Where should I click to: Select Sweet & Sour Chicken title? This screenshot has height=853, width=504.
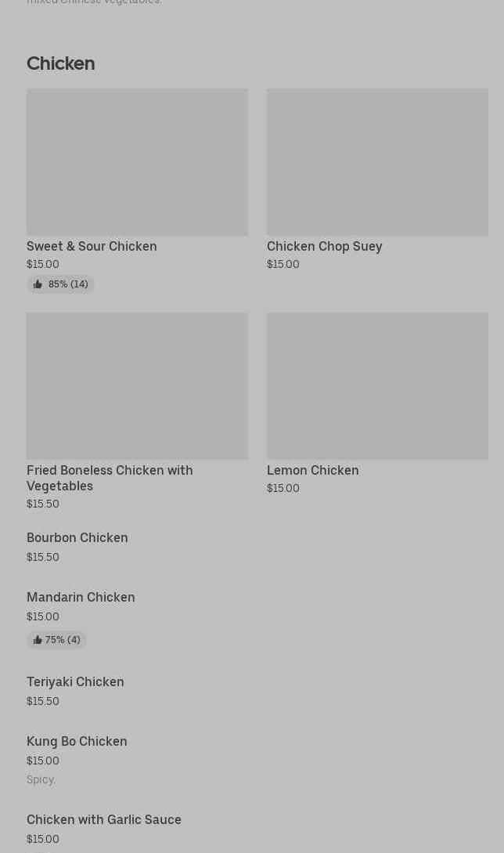(92, 246)
